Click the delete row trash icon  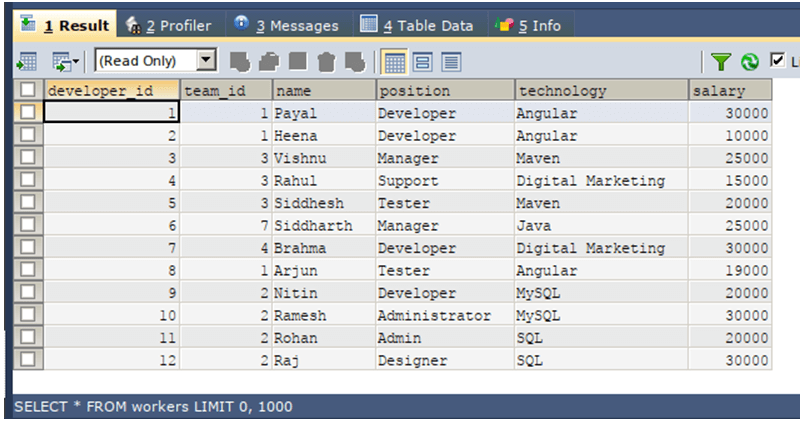326,62
